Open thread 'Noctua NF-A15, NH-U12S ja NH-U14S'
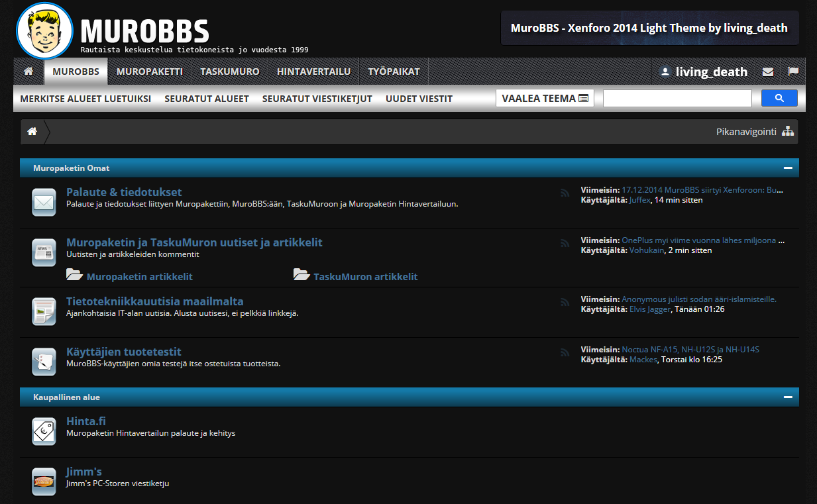This screenshot has height=504, width=817. 690,350
